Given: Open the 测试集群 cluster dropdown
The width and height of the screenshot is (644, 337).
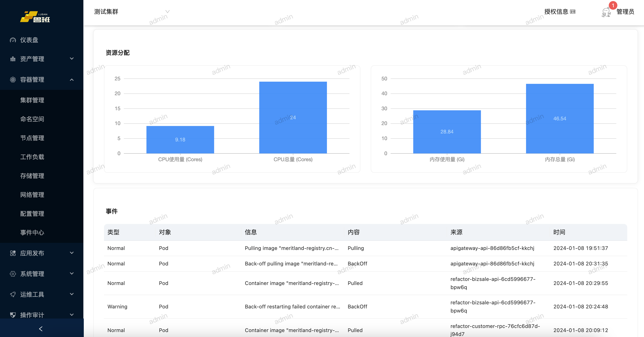Looking at the screenshot, I should click(x=132, y=12).
